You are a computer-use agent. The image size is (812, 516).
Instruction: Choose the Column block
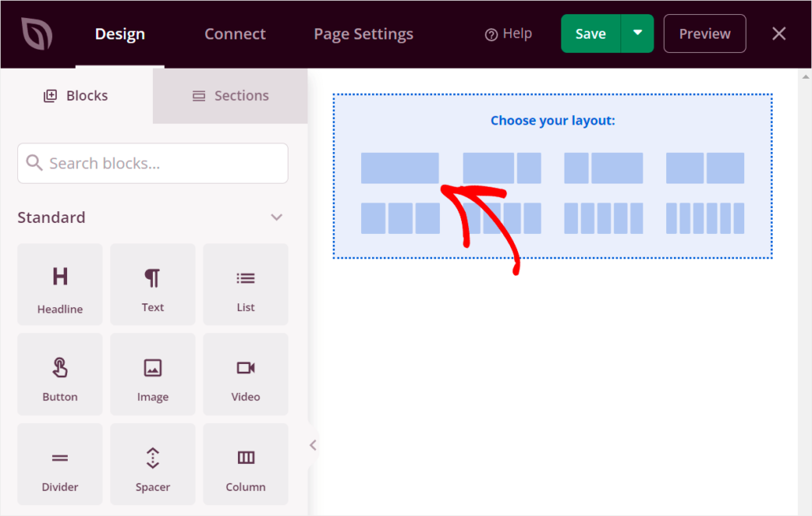click(245, 463)
